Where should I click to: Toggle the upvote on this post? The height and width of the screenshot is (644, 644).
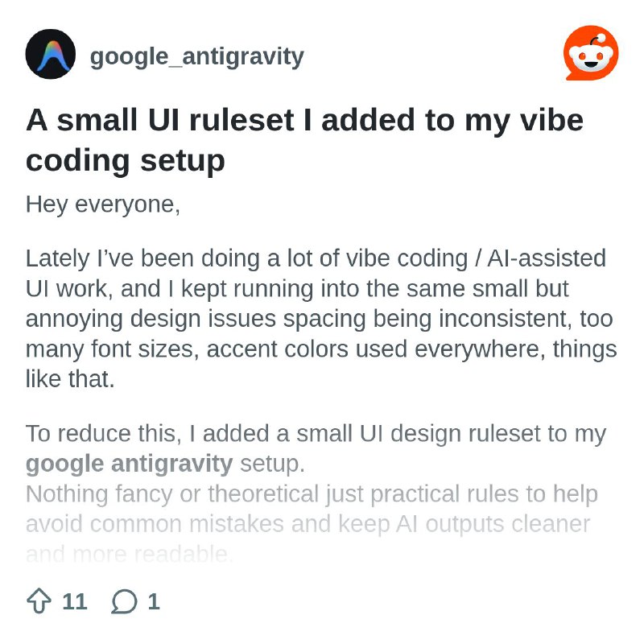pos(38,600)
